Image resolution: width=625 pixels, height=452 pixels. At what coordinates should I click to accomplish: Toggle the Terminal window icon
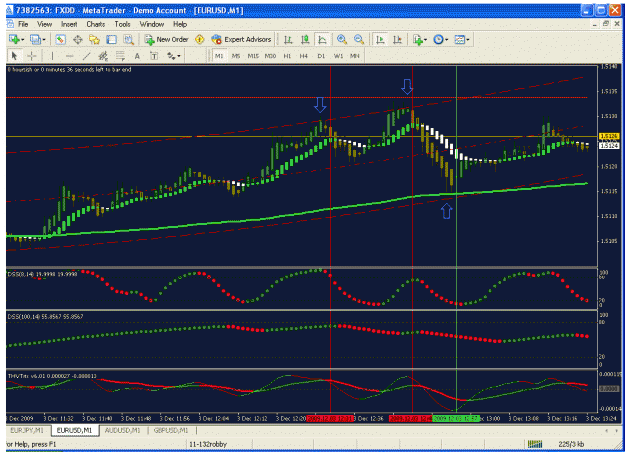(111, 39)
